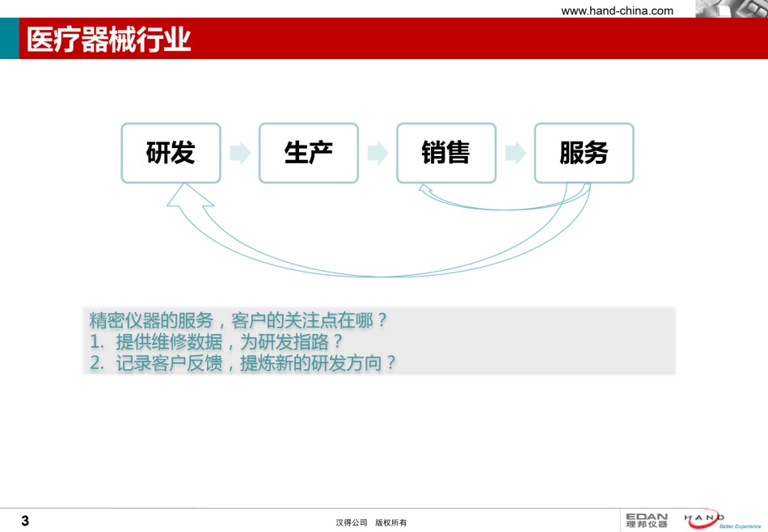
Task: Click the 生产 process box
Action: coord(309,153)
